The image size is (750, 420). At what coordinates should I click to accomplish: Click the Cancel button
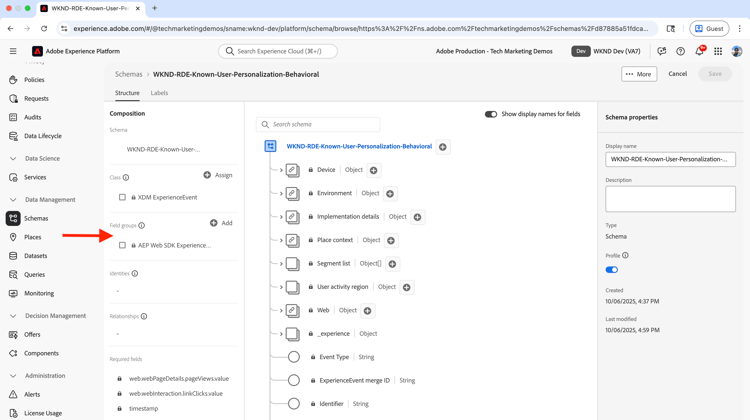coord(677,74)
